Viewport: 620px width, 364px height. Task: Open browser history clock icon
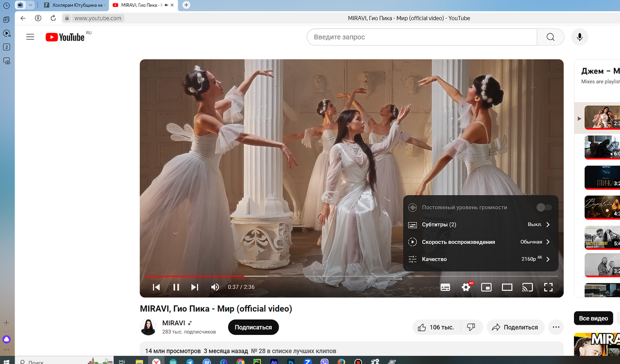pyautogui.click(x=6, y=5)
